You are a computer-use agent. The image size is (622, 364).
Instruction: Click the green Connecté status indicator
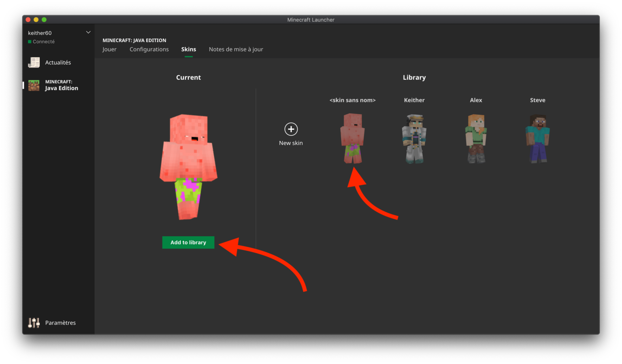[30, 41]
